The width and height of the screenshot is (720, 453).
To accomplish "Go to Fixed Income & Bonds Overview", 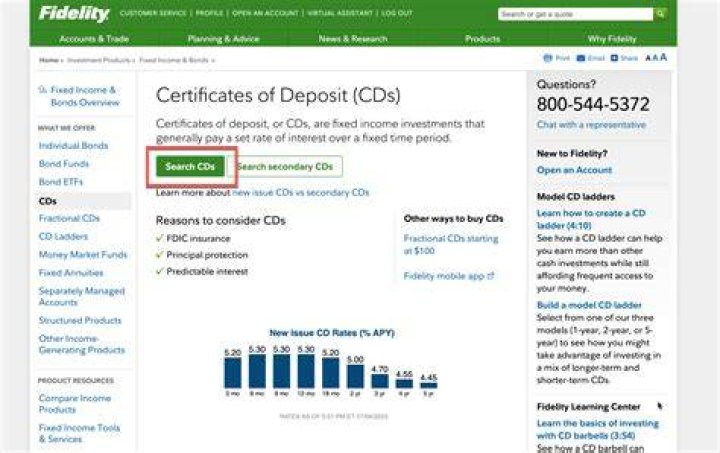I will 83,96.
